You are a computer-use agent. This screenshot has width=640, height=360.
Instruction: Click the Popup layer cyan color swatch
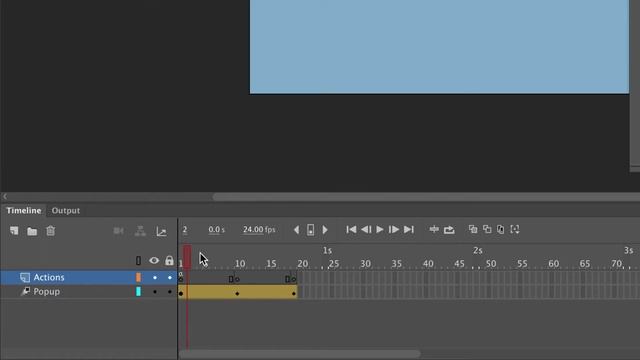(138, 291)
